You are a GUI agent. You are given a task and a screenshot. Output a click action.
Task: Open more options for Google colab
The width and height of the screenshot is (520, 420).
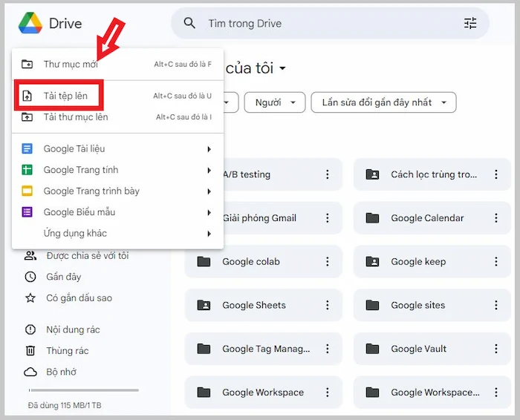pos(328,262)
